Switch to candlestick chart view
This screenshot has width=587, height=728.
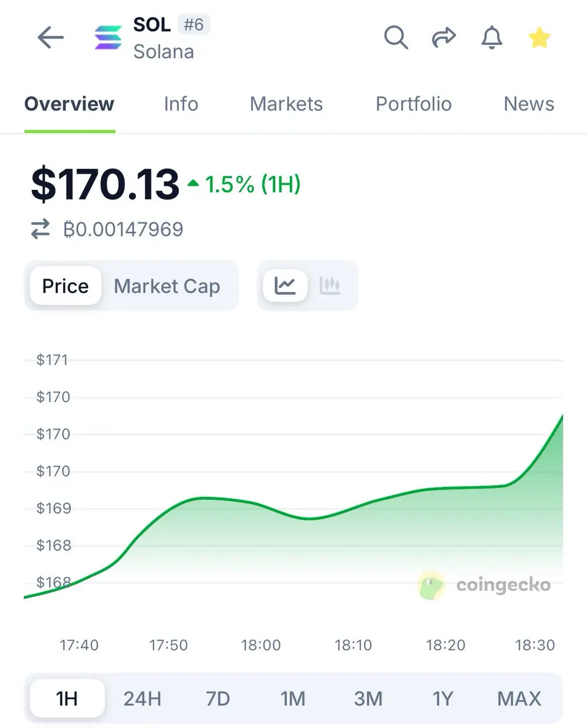(x=330, y=285)
